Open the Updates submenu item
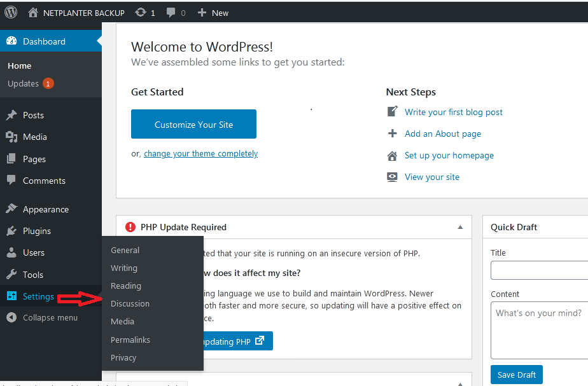The height and width of the screenshot is (386, 588). coord(24,83)
